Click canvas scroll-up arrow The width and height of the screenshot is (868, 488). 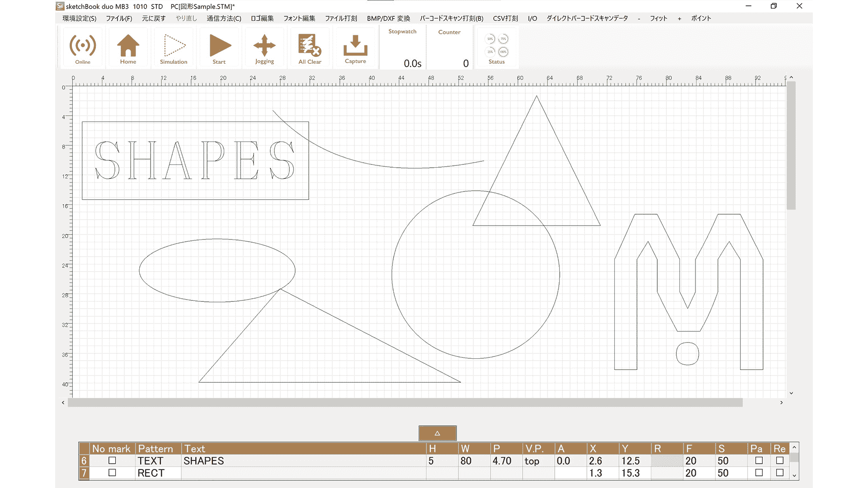tap(791, 78)
